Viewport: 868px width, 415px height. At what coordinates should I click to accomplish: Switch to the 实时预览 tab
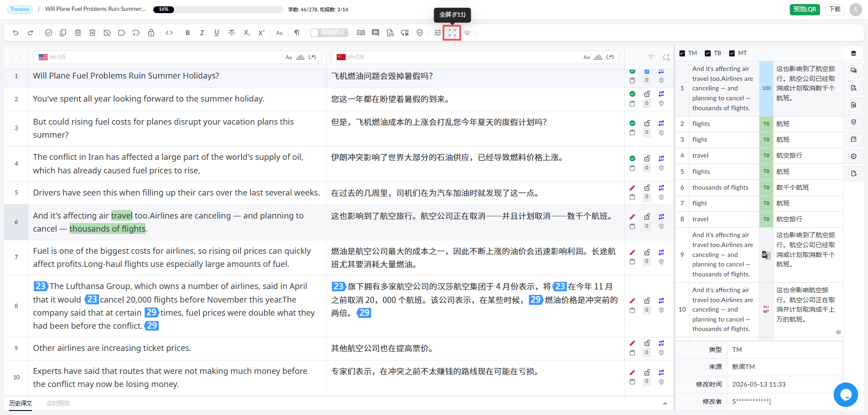(58, 403)
